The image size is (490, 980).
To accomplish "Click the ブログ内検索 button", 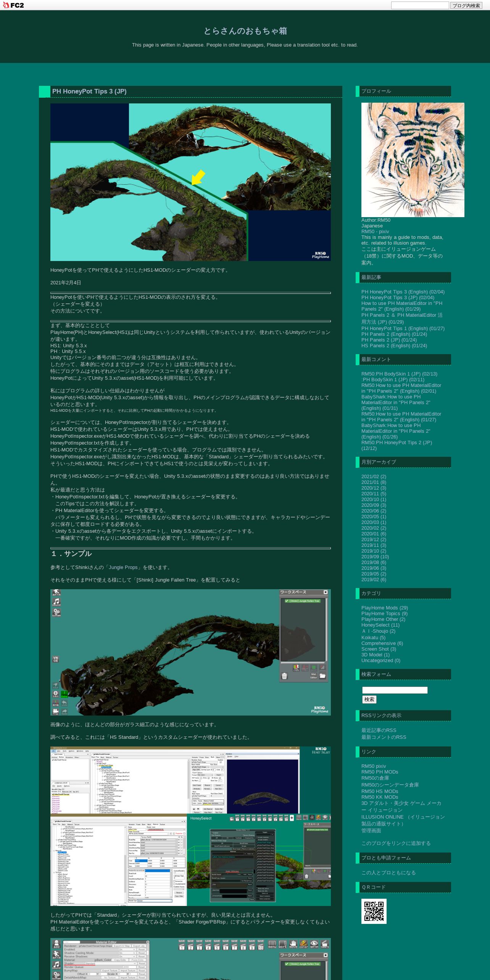I will point(466,5).
